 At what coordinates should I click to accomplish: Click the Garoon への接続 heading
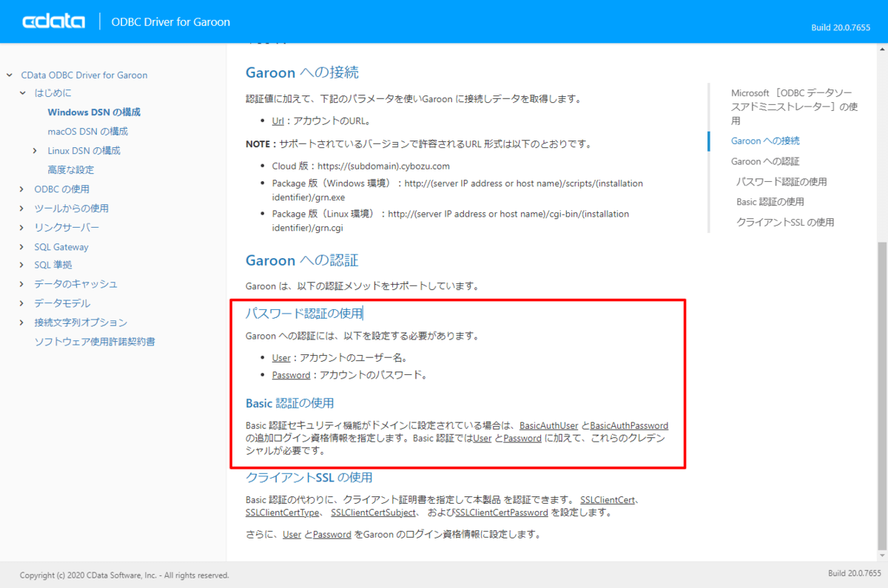pos(302,72)
